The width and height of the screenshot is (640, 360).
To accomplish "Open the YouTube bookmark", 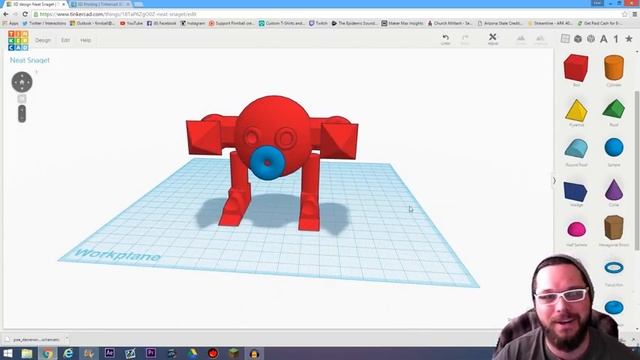I will (x=131, y=23).
